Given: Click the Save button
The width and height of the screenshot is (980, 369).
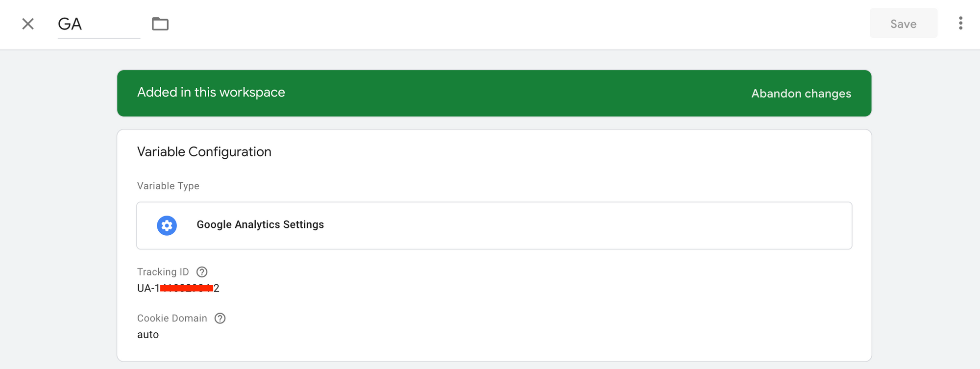Looking at the screenshot, I should [x=904, y=24].
